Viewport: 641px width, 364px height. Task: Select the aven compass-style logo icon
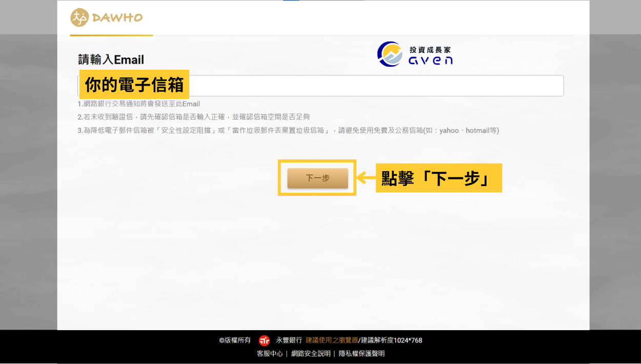coord(389,53)
